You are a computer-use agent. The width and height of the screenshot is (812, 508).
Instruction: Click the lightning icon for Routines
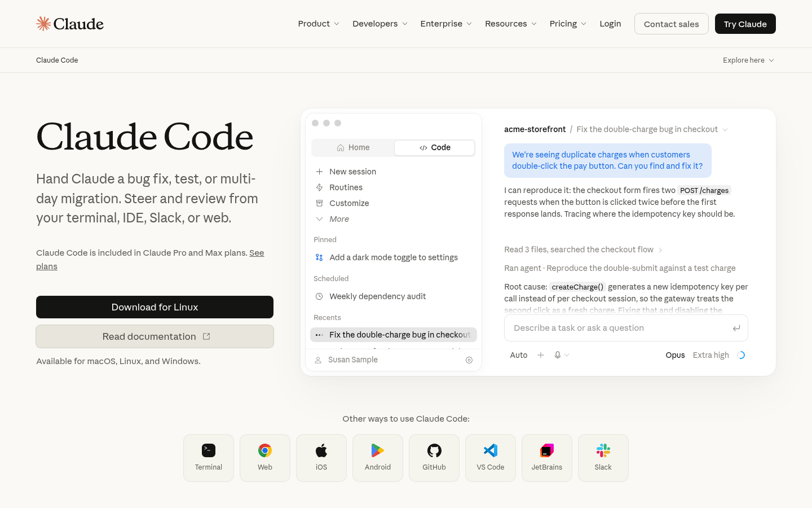tap(319, 187)
